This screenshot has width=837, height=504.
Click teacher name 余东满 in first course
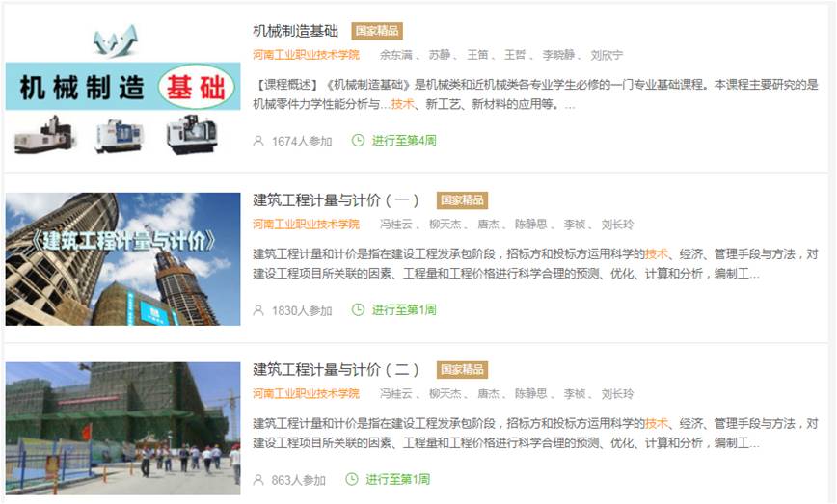395,55
